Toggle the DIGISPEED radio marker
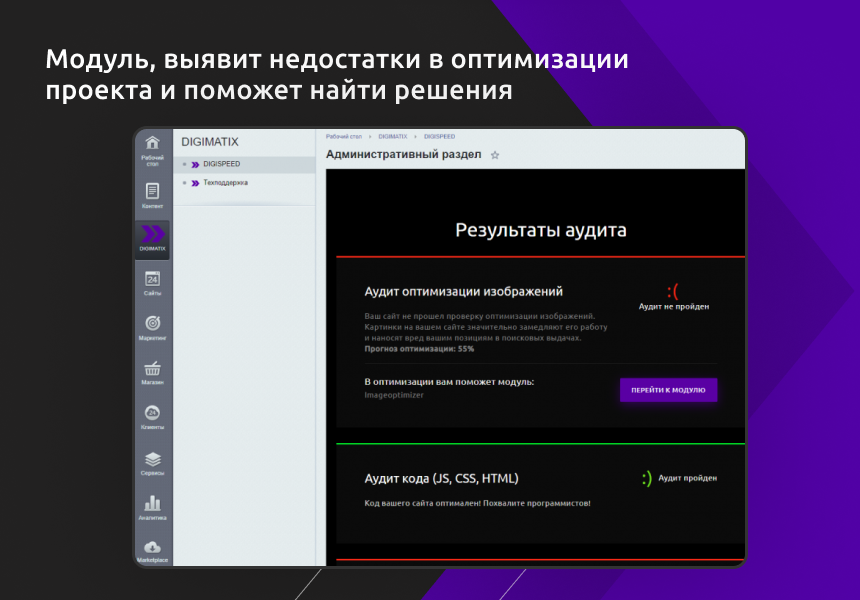860x600 pixels. point(183,164)
